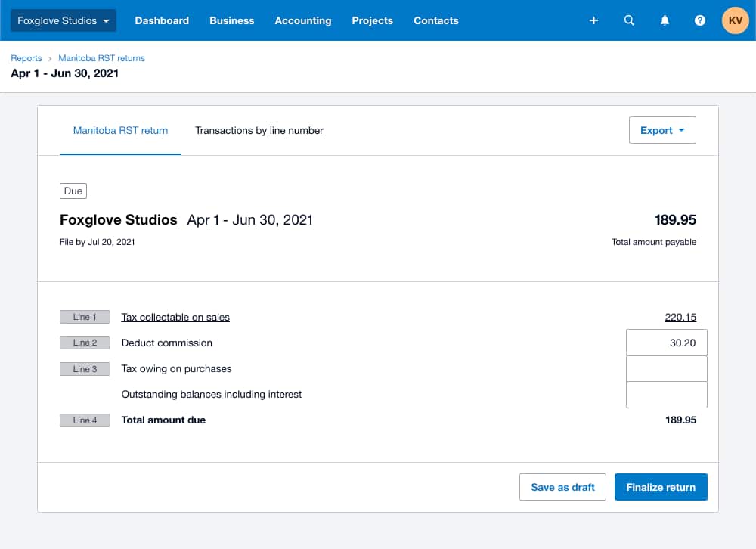Click the Total amount payable label

pos(654,242)
